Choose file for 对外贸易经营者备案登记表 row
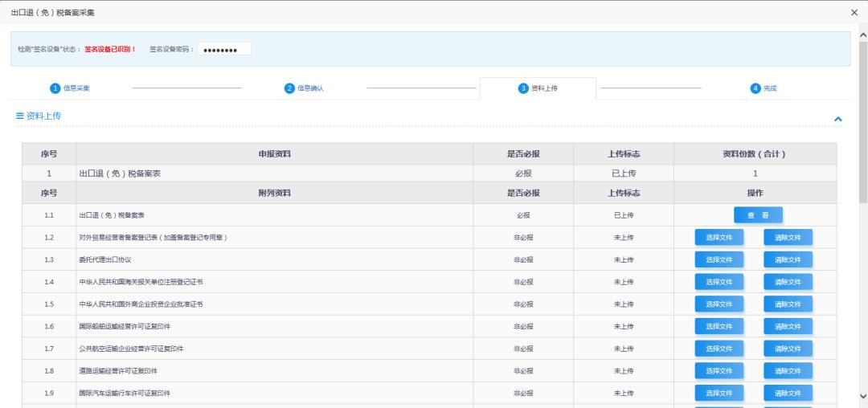This screenshot has width=868, height=408. tap(719, 237)
